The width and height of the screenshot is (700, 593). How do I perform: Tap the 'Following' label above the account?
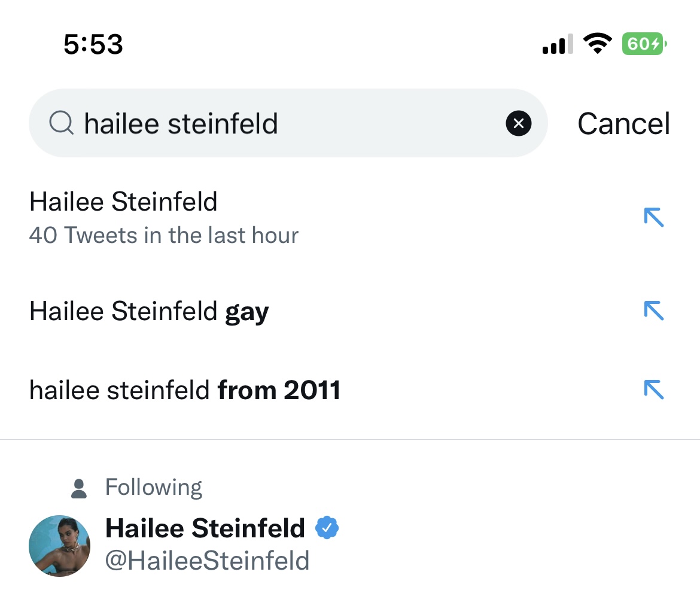point(154,487)
